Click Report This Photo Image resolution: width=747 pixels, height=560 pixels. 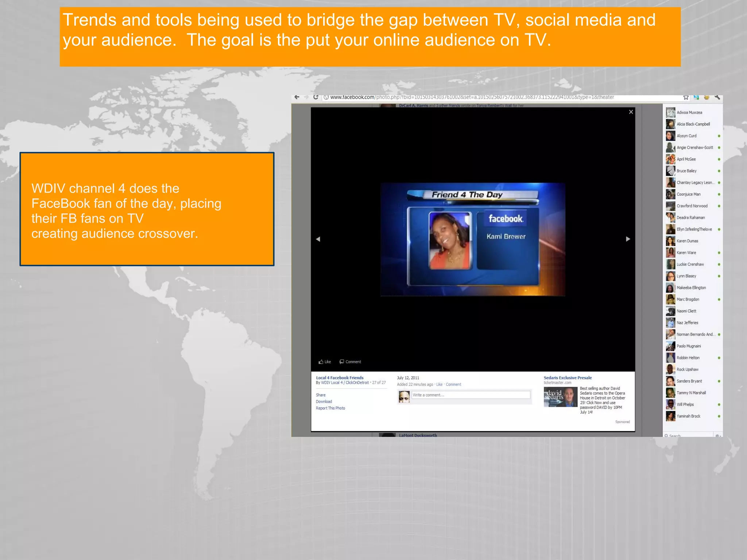click(330, 408)
